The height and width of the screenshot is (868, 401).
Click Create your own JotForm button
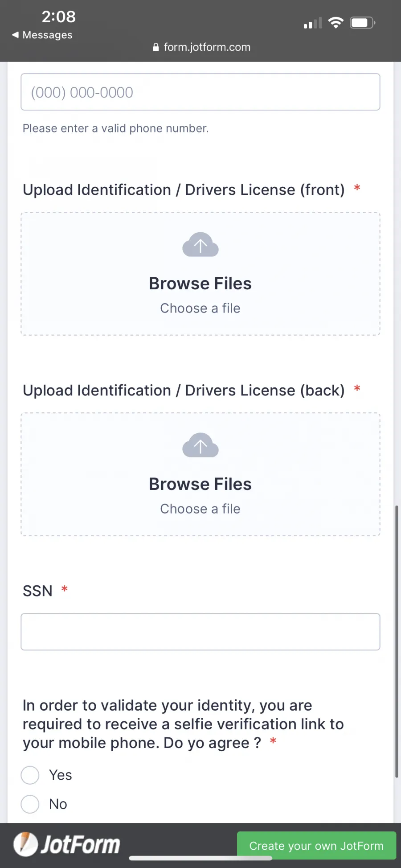pyautogui.click(x=316, y=845)
